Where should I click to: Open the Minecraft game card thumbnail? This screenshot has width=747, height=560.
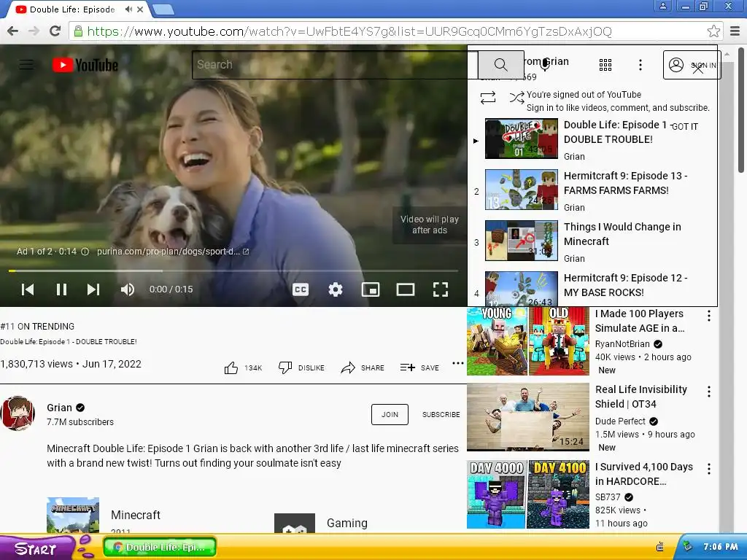click(x=73, y=516)
